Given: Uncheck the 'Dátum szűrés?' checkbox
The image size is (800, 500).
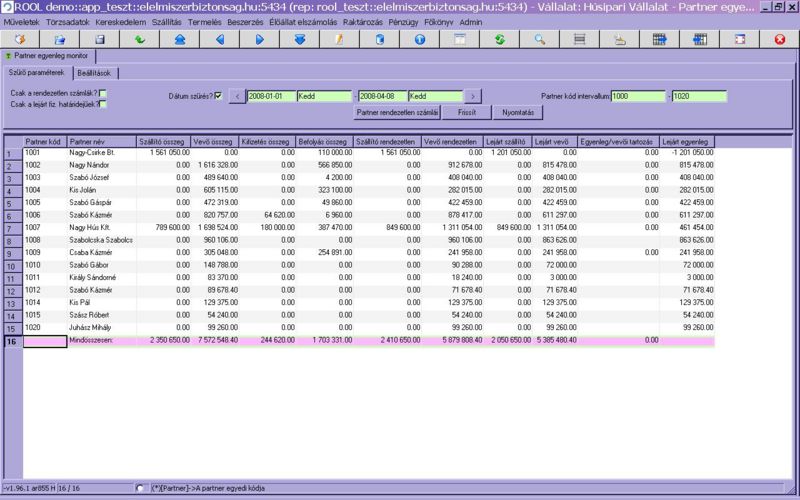Looking at the screenshot, I should (218, 96).
